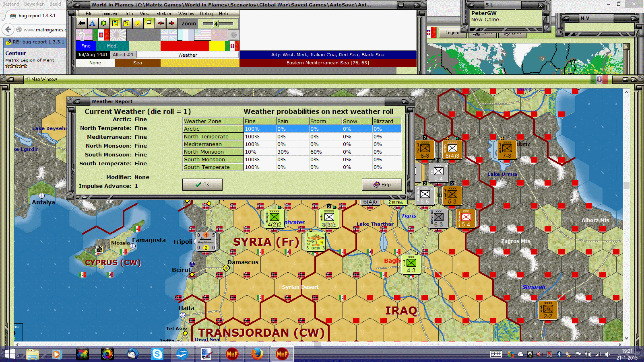
Task: Click OK in the Weather Report dialog
Action: point(202,185)
